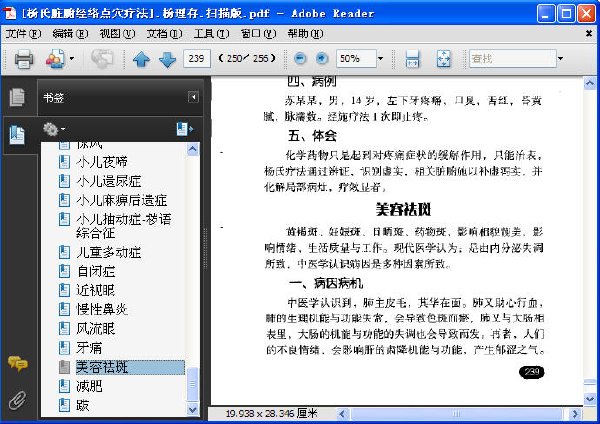Screen dimensions: 600x424
Task: Click the page size 19.938 x 28.346 厘米 text
Action: pos(271,414)
